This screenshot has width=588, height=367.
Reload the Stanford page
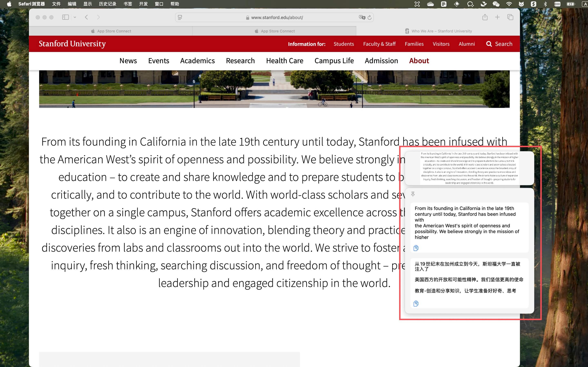tap(370, 17)
